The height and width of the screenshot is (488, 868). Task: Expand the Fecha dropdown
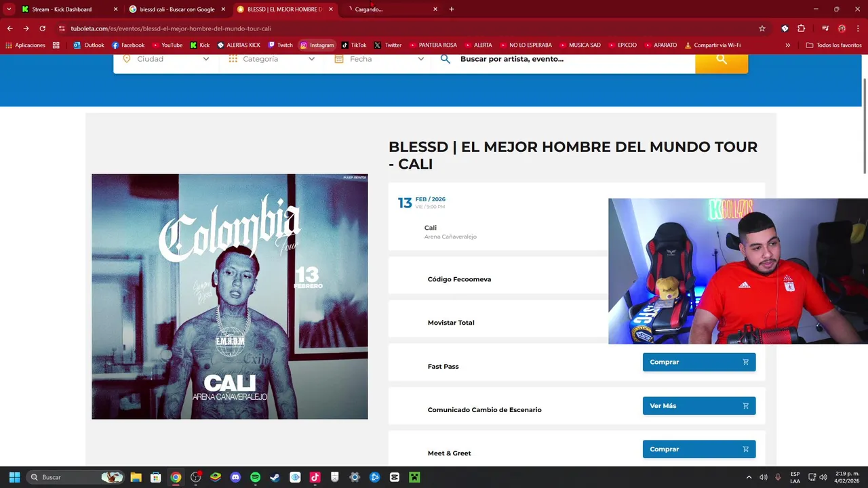421,59
